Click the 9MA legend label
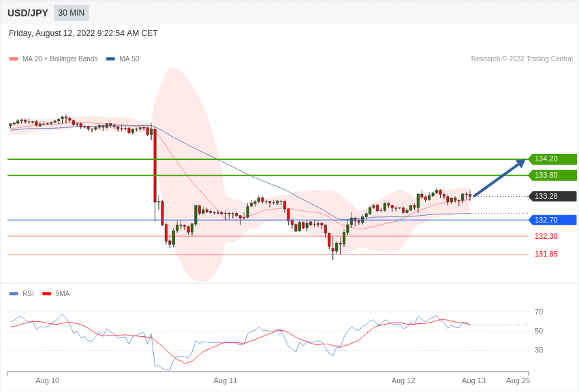 63,293
